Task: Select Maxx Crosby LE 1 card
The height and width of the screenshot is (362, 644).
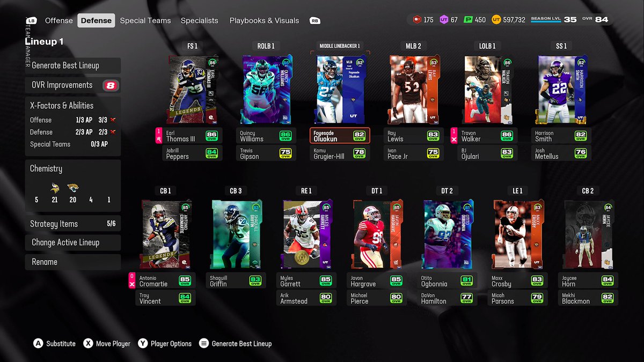Action: (x=519, y=234)
